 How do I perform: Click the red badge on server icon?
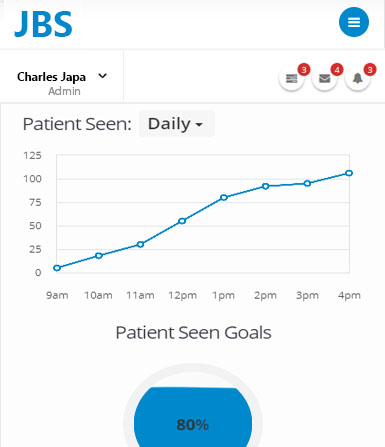point(304,70)
